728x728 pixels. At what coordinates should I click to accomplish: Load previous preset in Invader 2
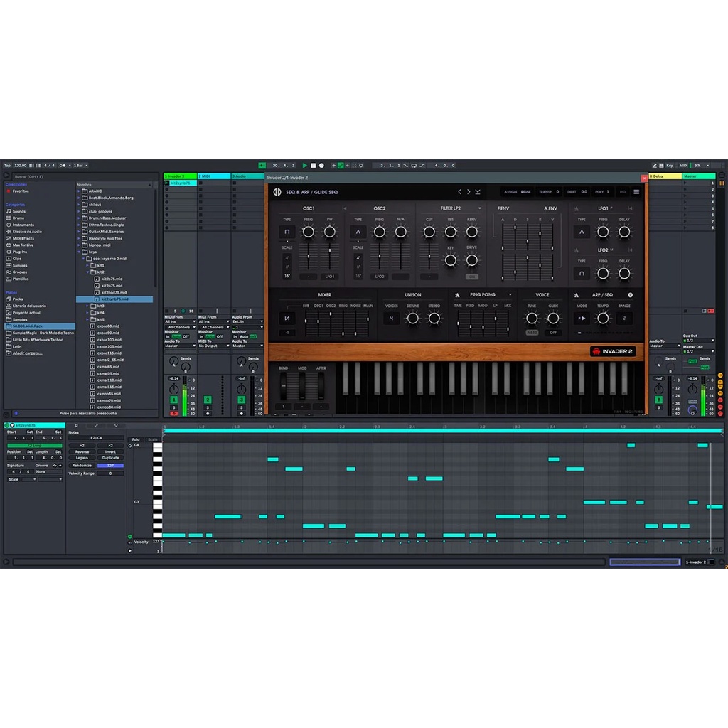point(460,192)
